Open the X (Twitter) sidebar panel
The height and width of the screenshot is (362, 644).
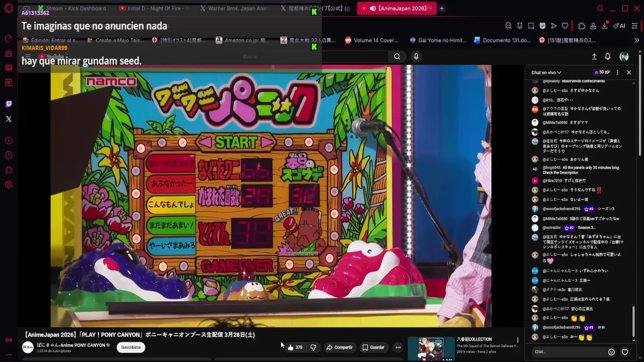point(9,119)
